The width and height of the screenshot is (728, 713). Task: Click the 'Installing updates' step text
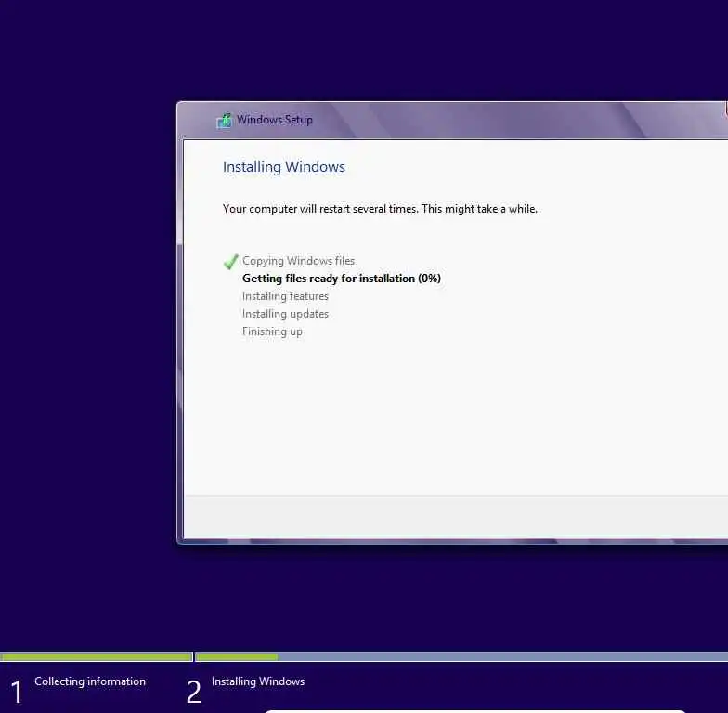[285, 314]
